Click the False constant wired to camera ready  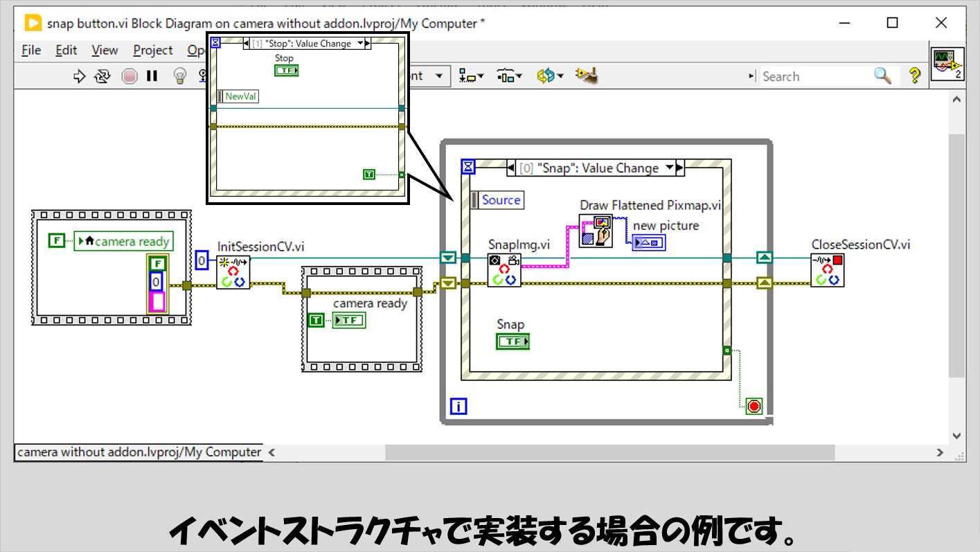tap(56, 241)
